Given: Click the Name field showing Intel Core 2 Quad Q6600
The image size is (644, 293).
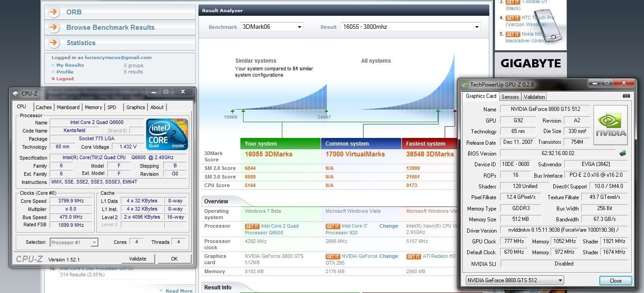Looking at the screenshot, I should [x=97, y=122].
